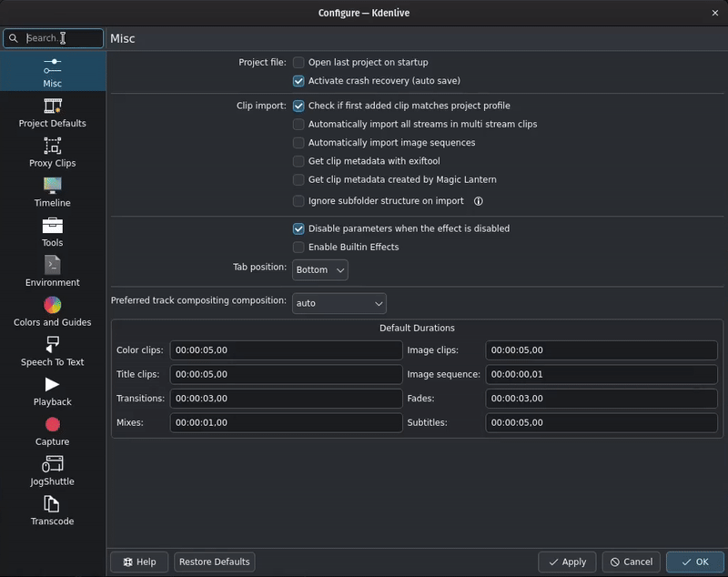Open the Misc settings page icon
728x577 pixels.
(53, 66)
